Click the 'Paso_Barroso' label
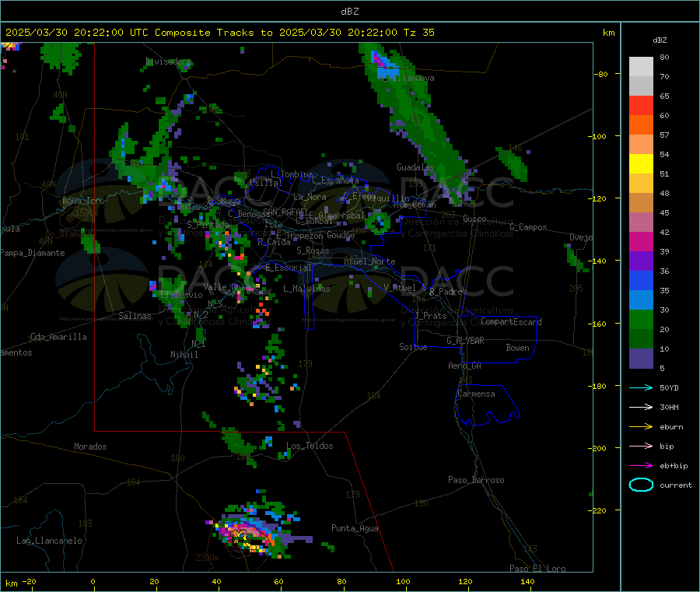Viewport: 700px width, 592px height. 476,480
